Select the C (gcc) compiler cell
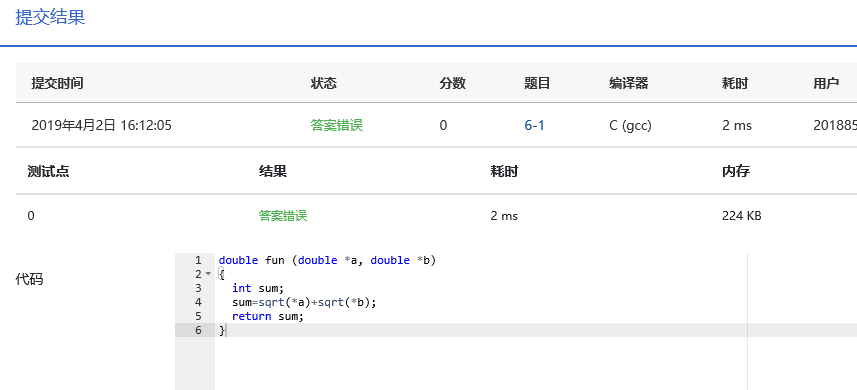This screenshot has width=857, height=390. pyautogui.click(x=630, y=126)
